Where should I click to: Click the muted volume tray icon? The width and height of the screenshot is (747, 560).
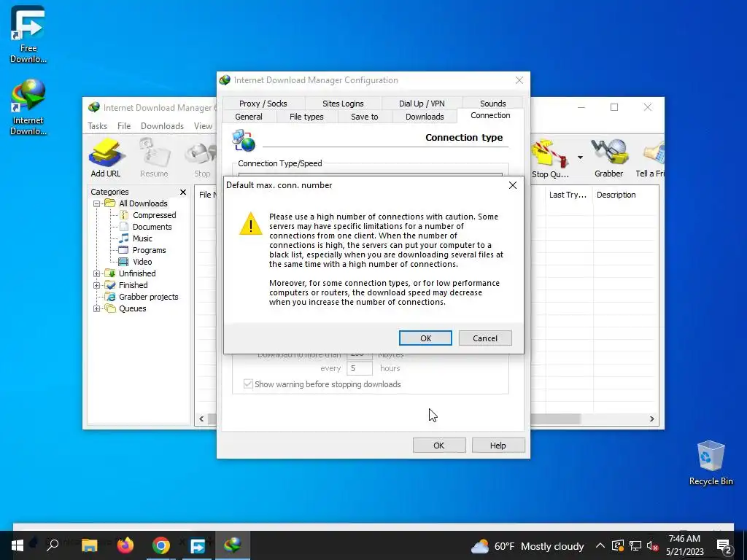[652, 545]
